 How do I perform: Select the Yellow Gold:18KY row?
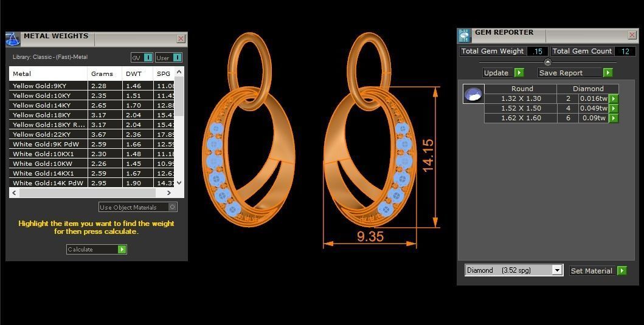92,115
